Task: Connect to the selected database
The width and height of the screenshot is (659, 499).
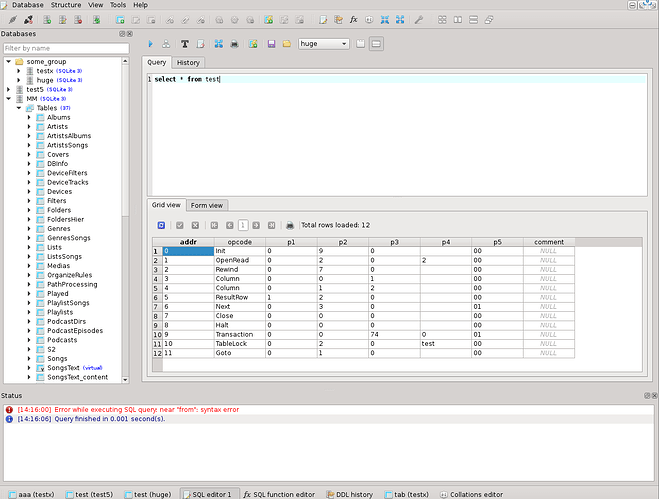Action: click(x=13, y=20)
